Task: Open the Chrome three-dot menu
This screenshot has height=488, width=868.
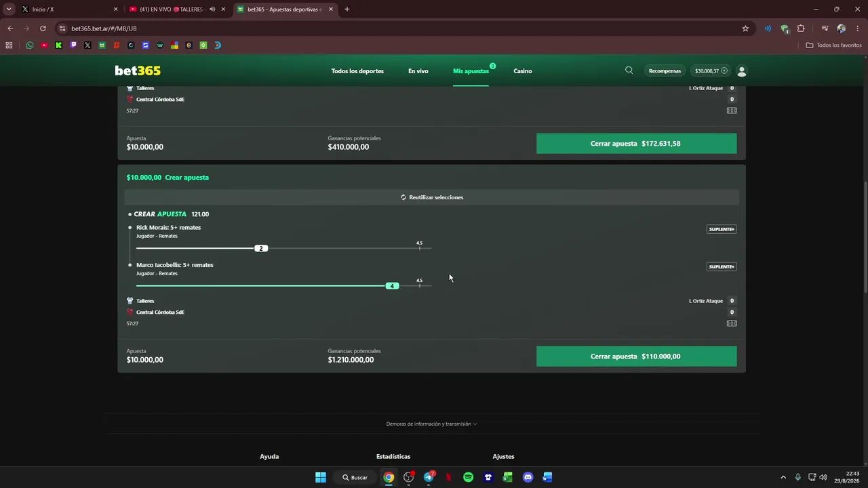Action: tap(859, 28)
